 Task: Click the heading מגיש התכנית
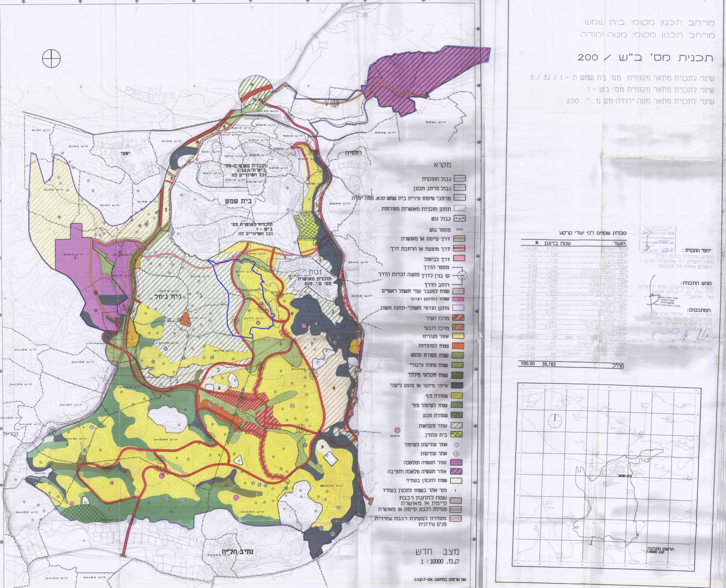tap(697, 283)
